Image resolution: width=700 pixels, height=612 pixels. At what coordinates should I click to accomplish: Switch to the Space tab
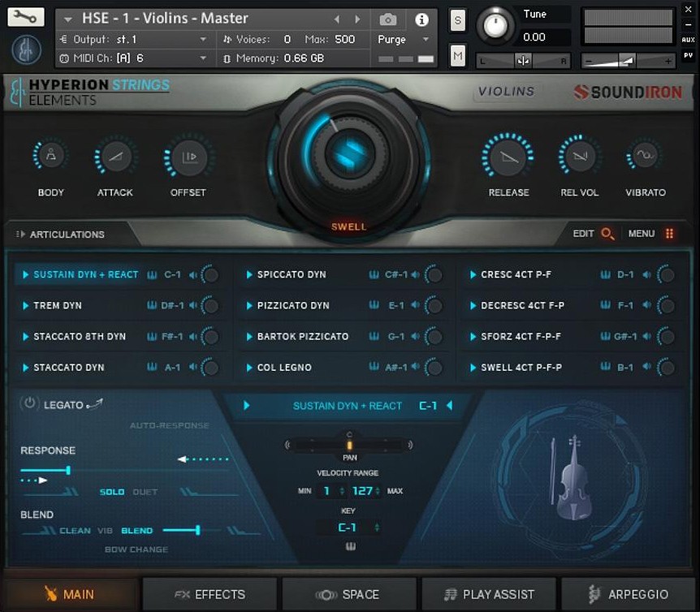(349, 594)
